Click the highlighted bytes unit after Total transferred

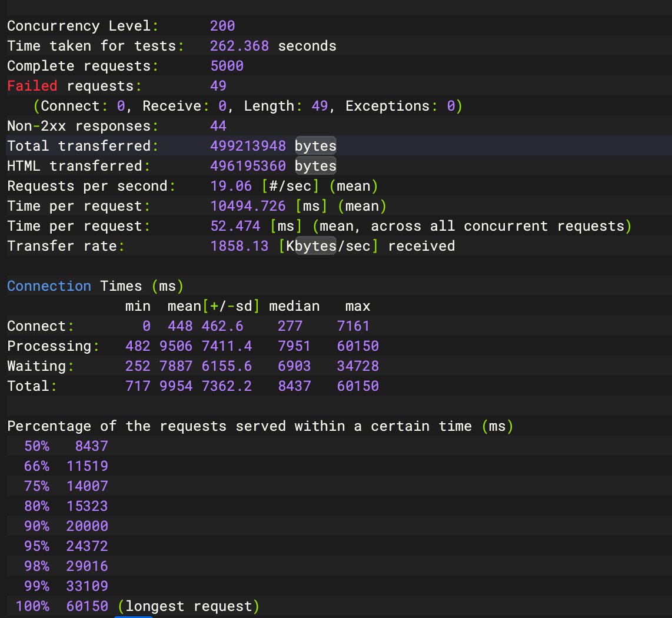coord(315,145)
